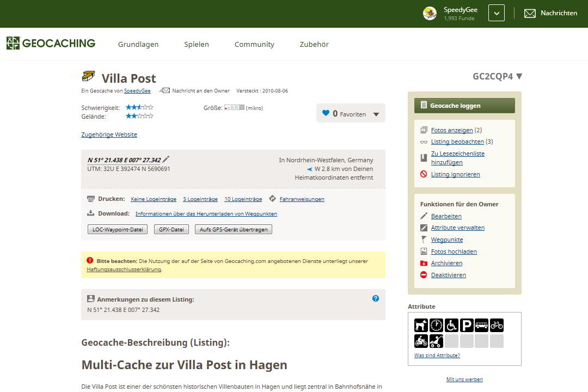Click the Geocaching logo

tap(51, 43)
